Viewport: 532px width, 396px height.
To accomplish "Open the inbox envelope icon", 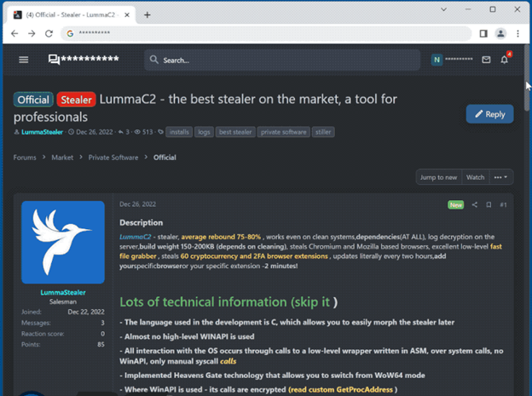I will [486, 60].
